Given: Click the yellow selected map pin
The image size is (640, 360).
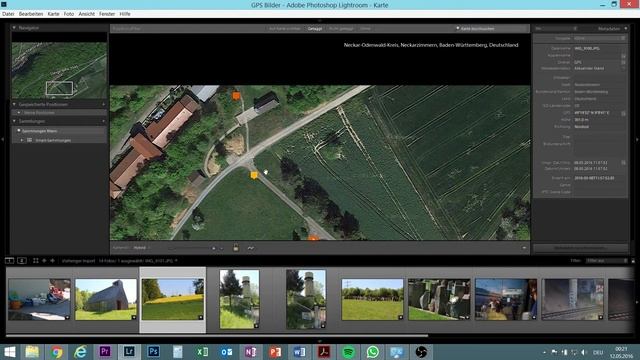Looking at the screenshot, I should coord(254,175).
